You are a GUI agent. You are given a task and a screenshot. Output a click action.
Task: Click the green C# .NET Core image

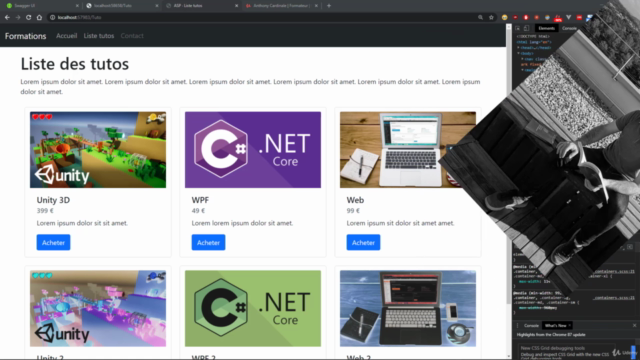(253, 309)
